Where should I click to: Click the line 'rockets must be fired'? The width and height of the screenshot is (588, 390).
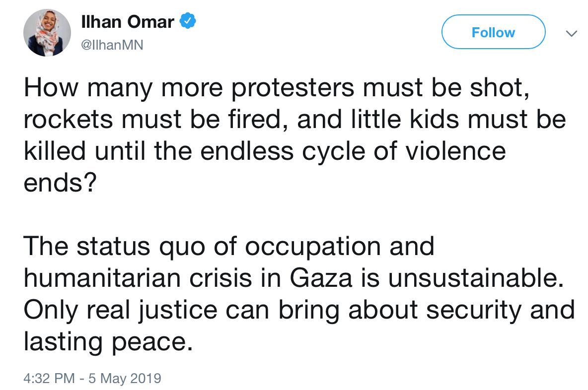(x=294, y=120)
